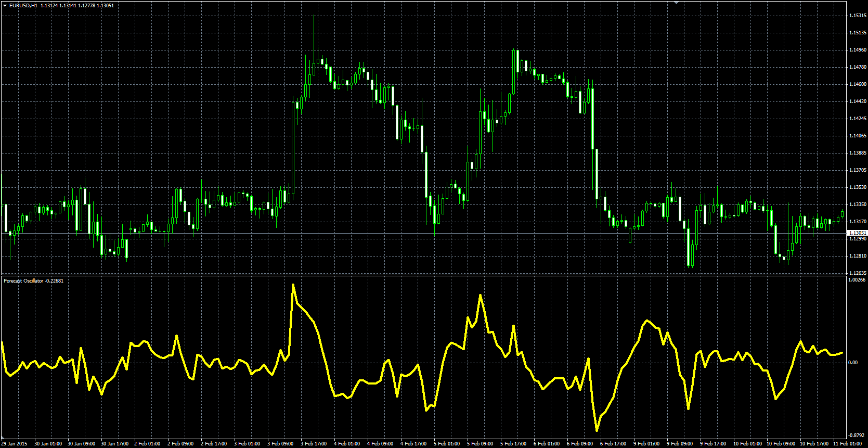Viewport: 868px width, 448px height.
Task: Click the current price tag 1.13051
Action: pos(858,233)
